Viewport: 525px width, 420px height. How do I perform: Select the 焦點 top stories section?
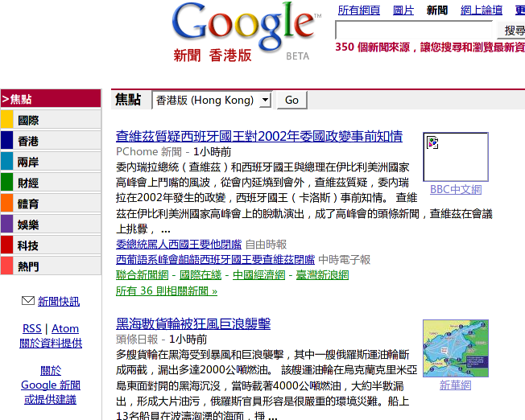tap(51, 99)
